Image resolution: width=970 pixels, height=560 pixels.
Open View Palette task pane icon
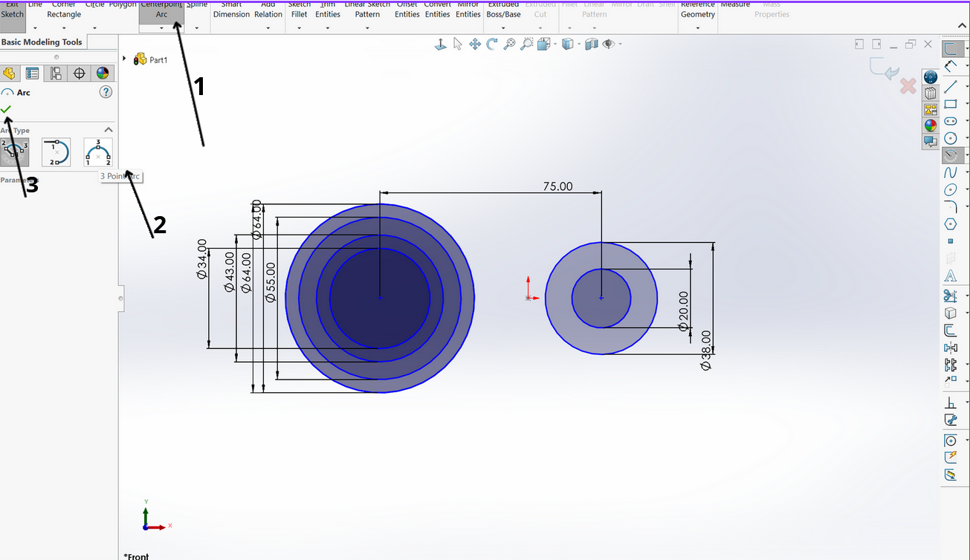pos(931,109)
